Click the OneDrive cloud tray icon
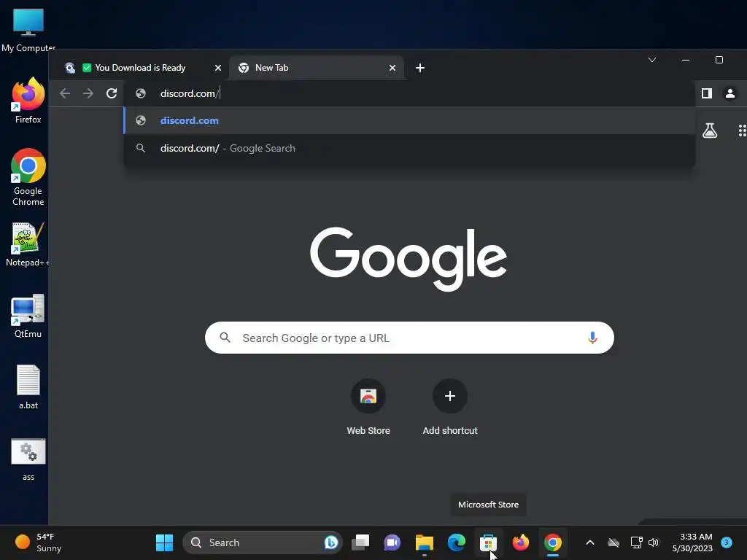 coord(614,542)
